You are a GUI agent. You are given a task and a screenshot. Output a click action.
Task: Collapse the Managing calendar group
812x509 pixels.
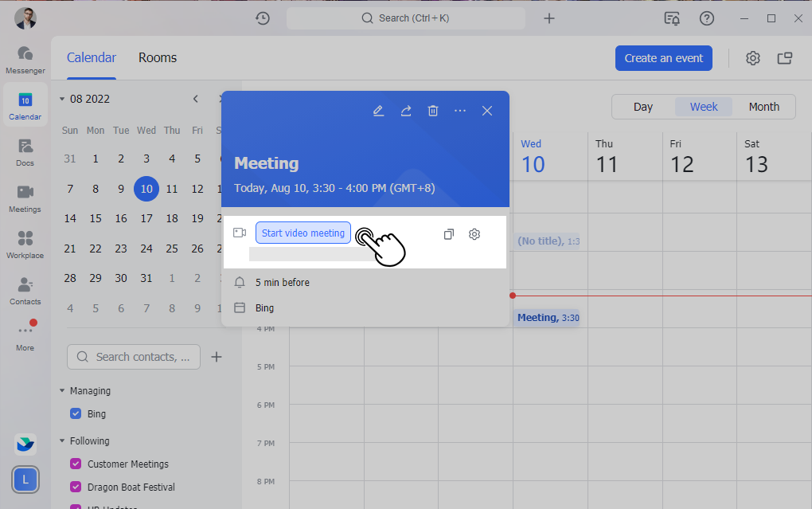[64, 390]
